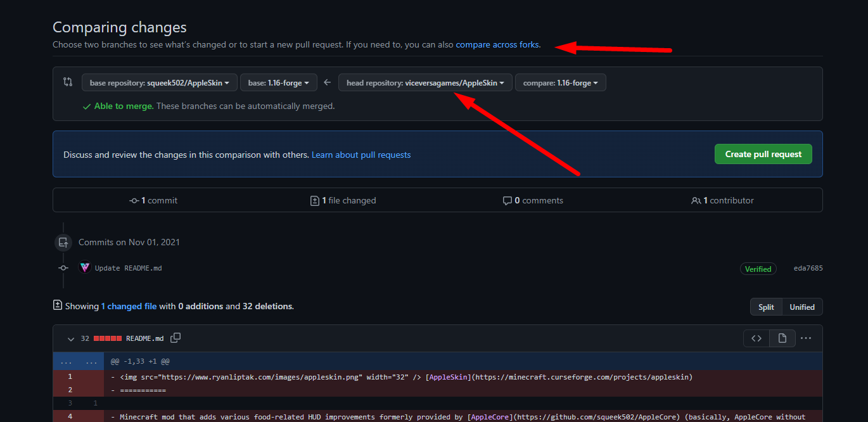Open the base repository squeek502/AppleSkin dropdown
The width and height of the screenshot is (868, 422).
point(159,82)
